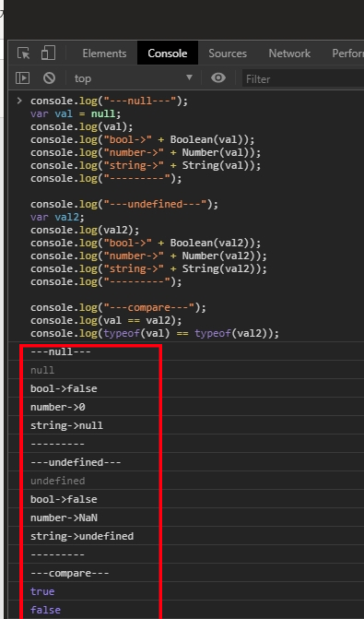This screenshot has height=619, width=364.
Task: Go to the Network tab
Action: pos(289,54)
